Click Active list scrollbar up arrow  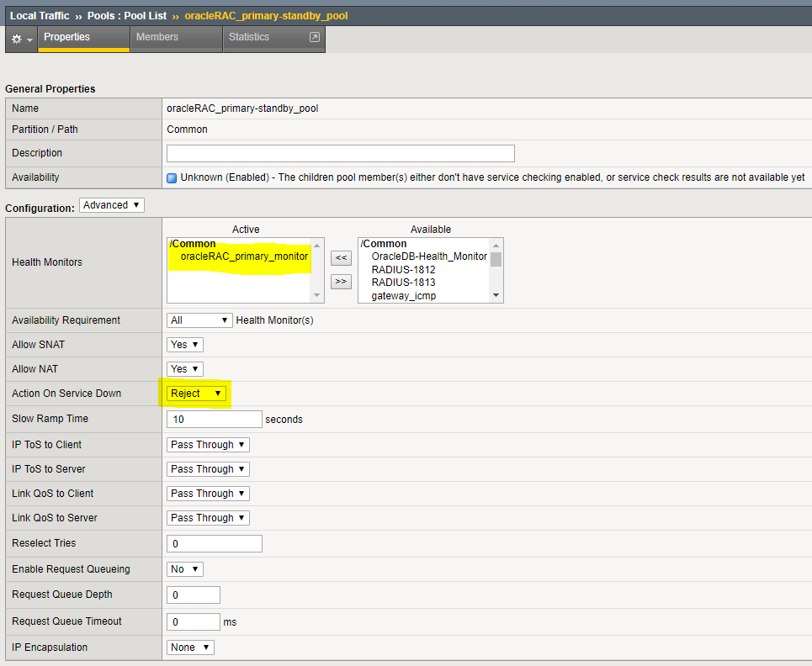tap(317, 246)
